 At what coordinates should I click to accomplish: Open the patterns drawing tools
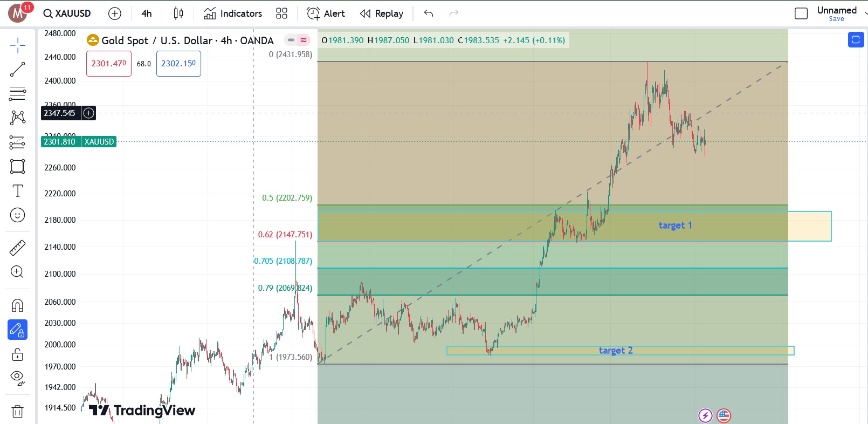(x=17, y=118)
